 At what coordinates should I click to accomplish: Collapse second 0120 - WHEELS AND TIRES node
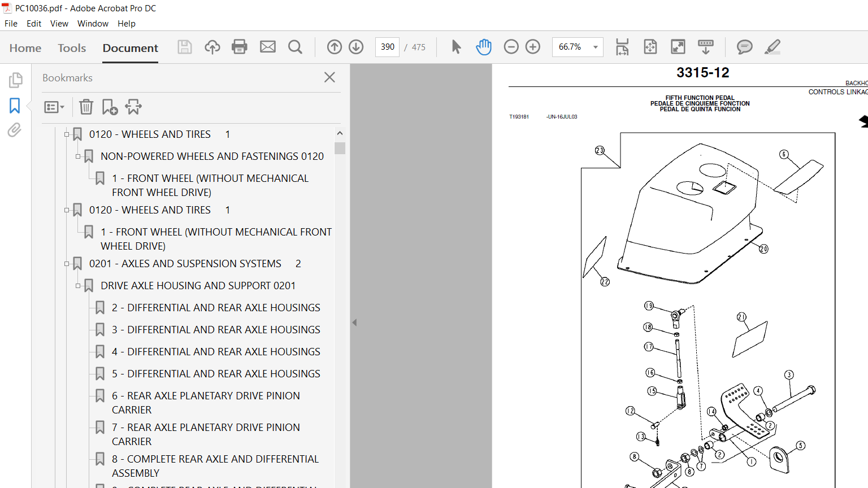(x=67, y=210)
